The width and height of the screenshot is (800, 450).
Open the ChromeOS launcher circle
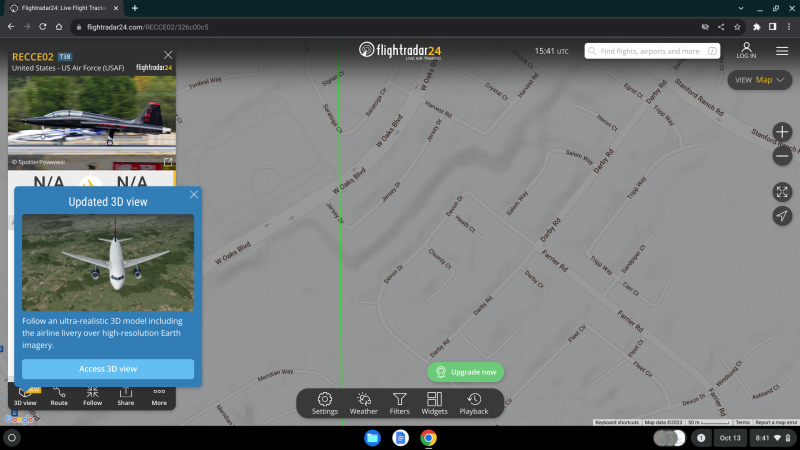point(12,438)
